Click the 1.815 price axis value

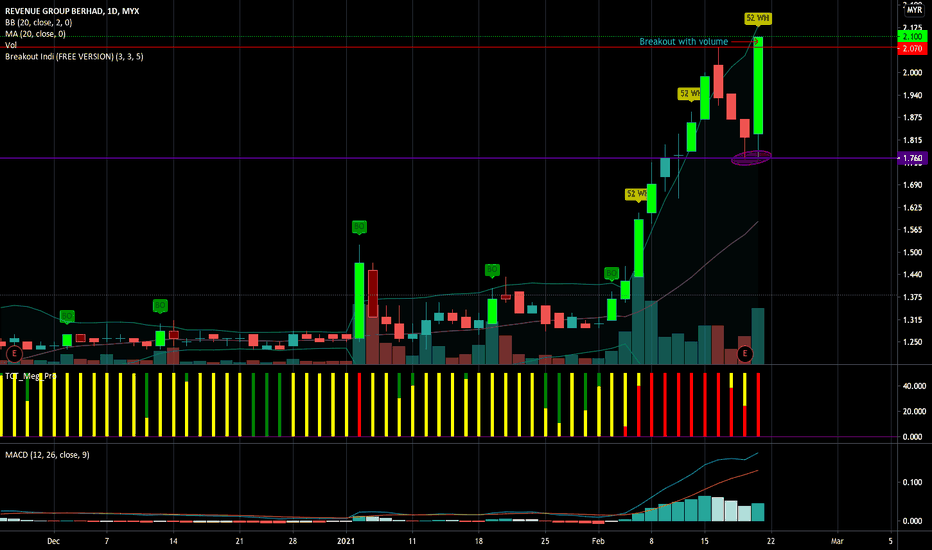point(912,140)
